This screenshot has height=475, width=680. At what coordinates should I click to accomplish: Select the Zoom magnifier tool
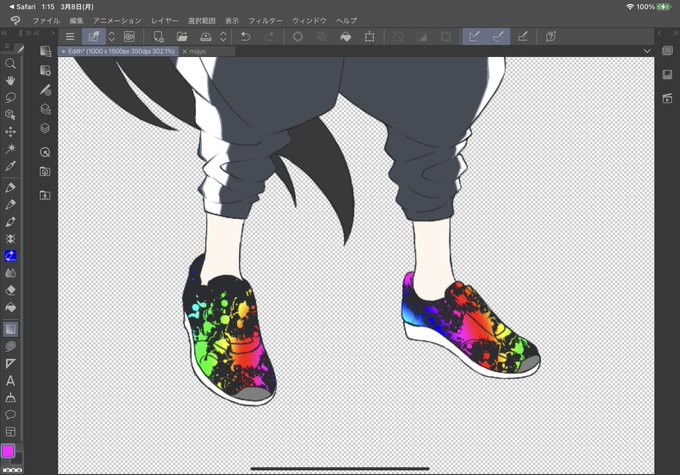pos(10,64)
